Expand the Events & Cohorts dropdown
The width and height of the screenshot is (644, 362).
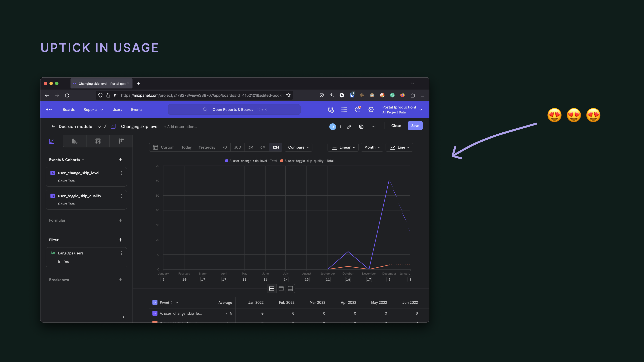pyautogui.click(x=67, y=160)
